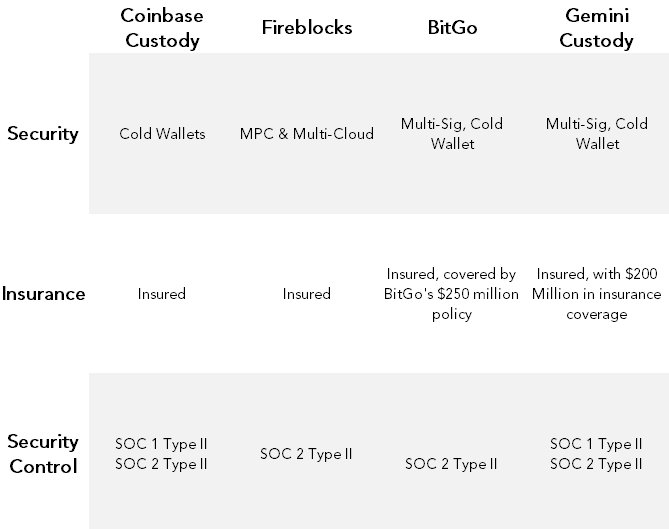Click BitGo's $250 million policy text
The height and width of the screenshot is (529, 669).
pyautogui.click(x=452, y=294)
